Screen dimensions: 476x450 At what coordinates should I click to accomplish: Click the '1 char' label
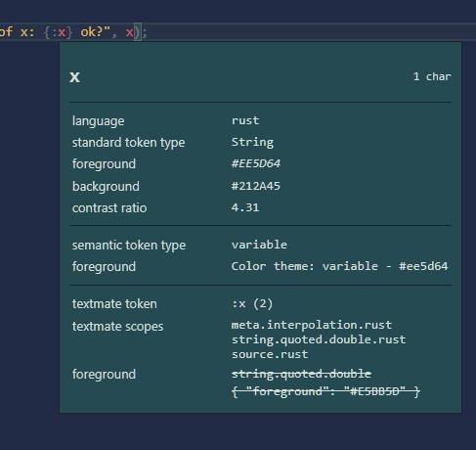432,76
